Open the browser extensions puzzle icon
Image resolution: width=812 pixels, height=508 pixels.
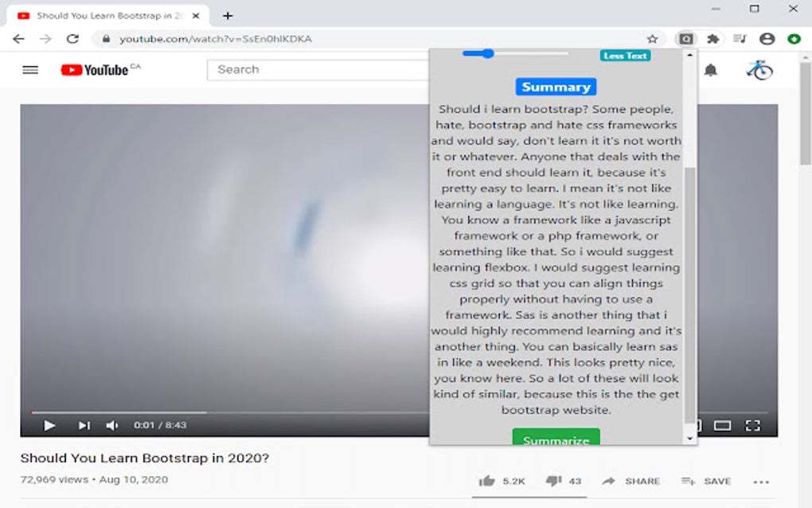[712, 37]
